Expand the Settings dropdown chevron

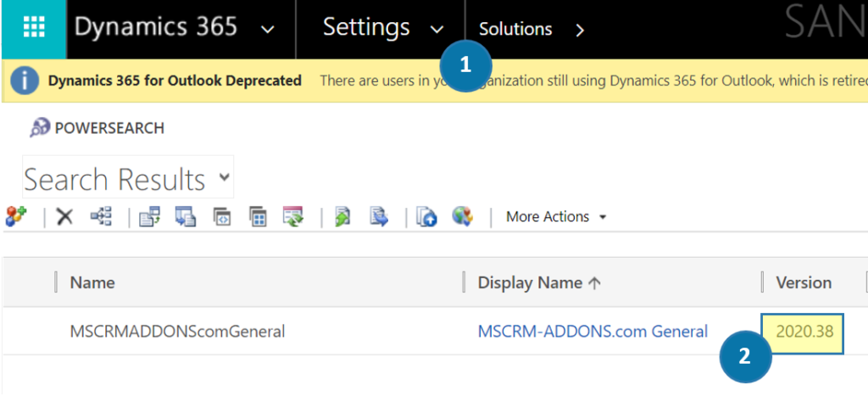click(x=437, y=29)
